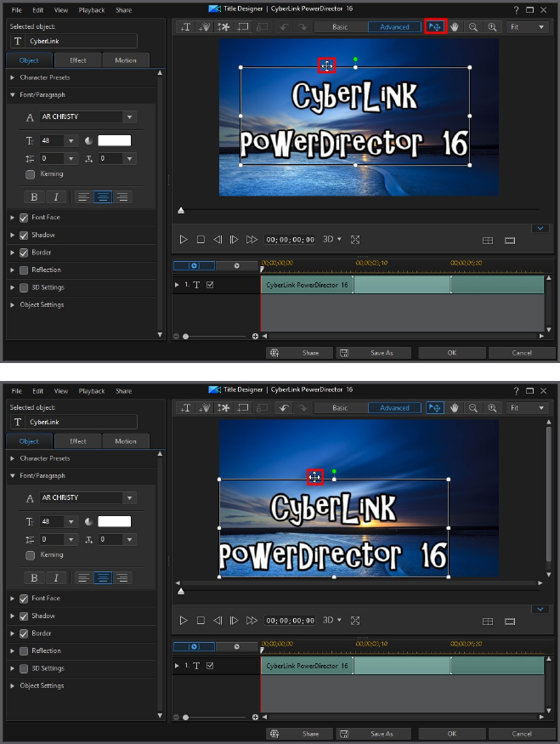Click zoom in magnifier in lower window
The image size is (560, 744).
(492, 408)
